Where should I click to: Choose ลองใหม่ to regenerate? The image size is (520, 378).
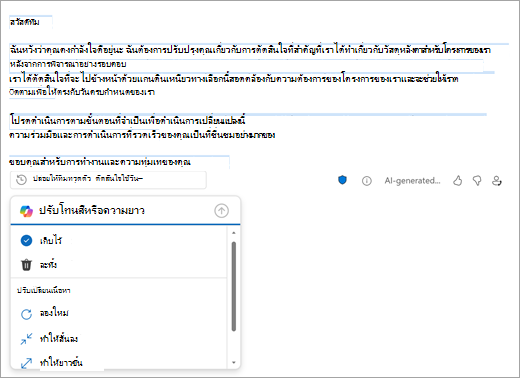click(x=119, y=314)
